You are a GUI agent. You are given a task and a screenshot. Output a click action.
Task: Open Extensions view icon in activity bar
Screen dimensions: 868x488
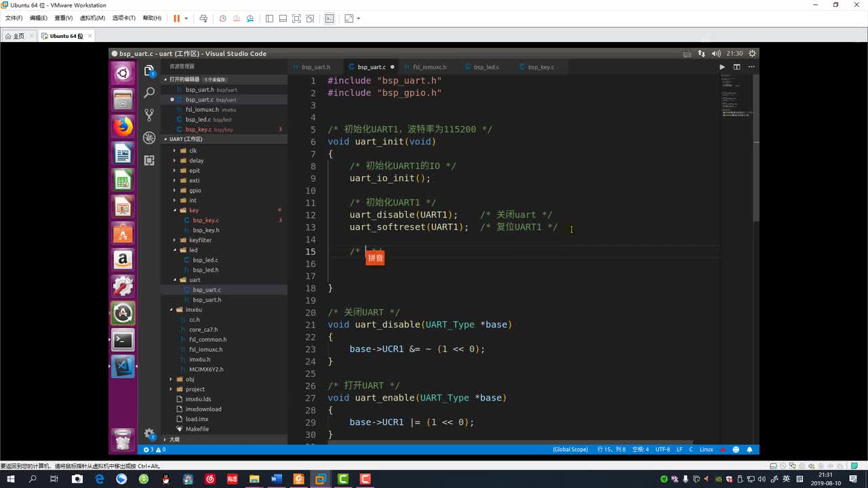tap(149, 160)
